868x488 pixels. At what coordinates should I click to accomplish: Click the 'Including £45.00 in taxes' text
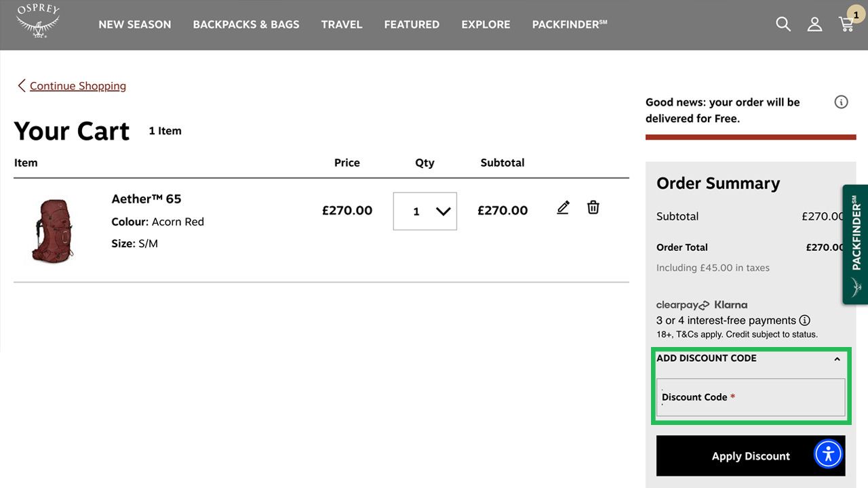[x=713, y=268]
